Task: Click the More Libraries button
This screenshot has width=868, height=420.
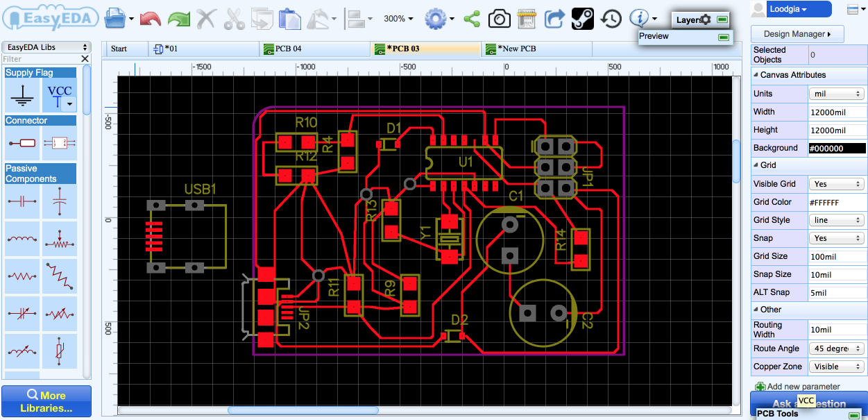Action: 46,401
